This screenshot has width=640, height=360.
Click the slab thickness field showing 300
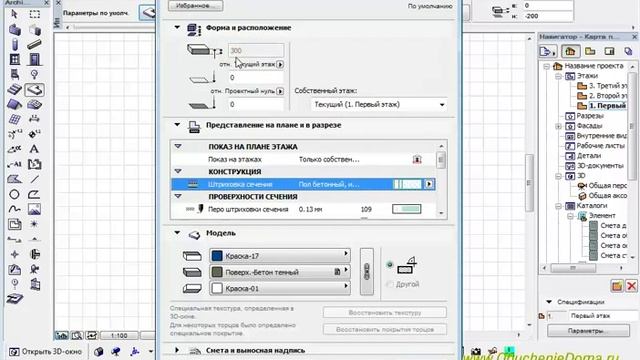pyautogui.click(x=256, y=51)
